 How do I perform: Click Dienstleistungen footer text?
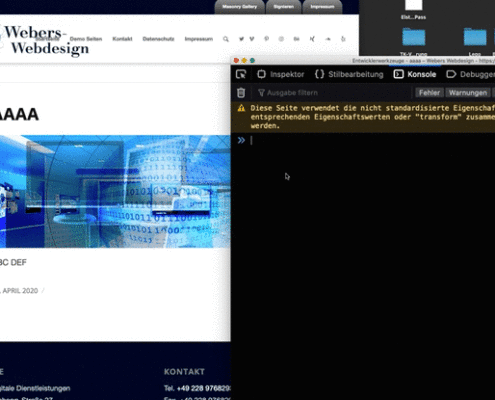click(44, 388)
